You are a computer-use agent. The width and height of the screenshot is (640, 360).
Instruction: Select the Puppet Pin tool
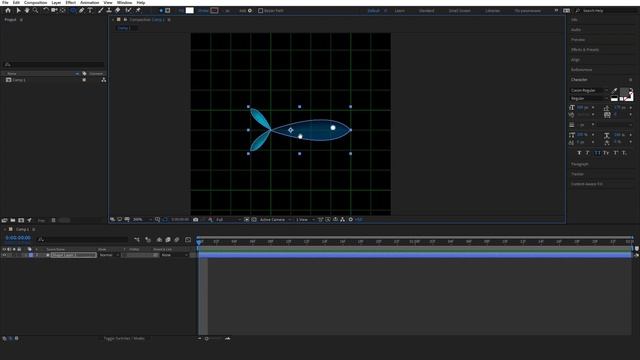(138, 10)
